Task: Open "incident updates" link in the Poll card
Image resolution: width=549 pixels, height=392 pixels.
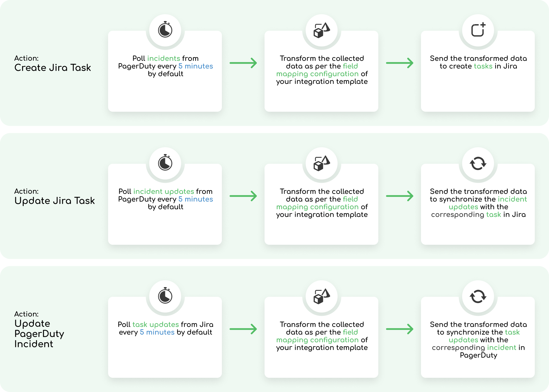Action: coord(164,191)
